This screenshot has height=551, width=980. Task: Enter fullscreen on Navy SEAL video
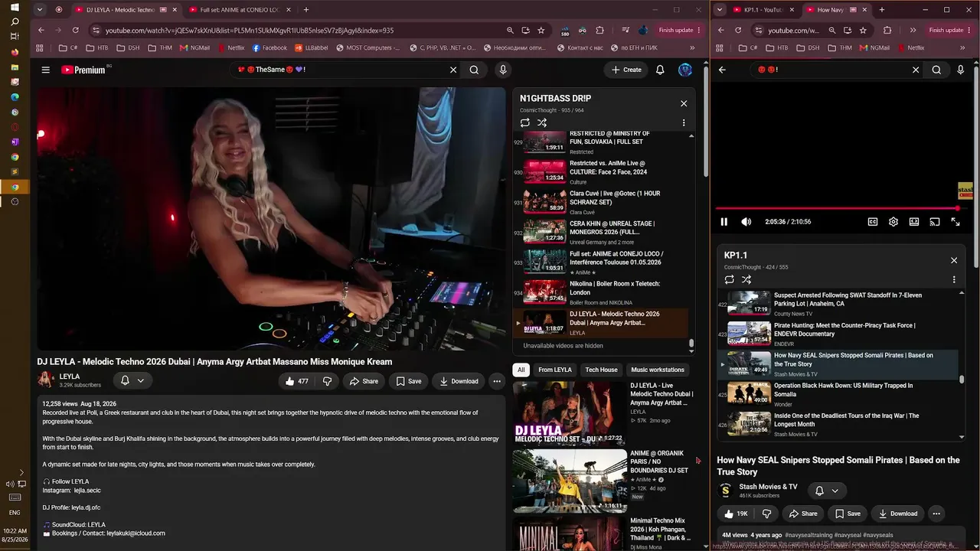point(955,222)
